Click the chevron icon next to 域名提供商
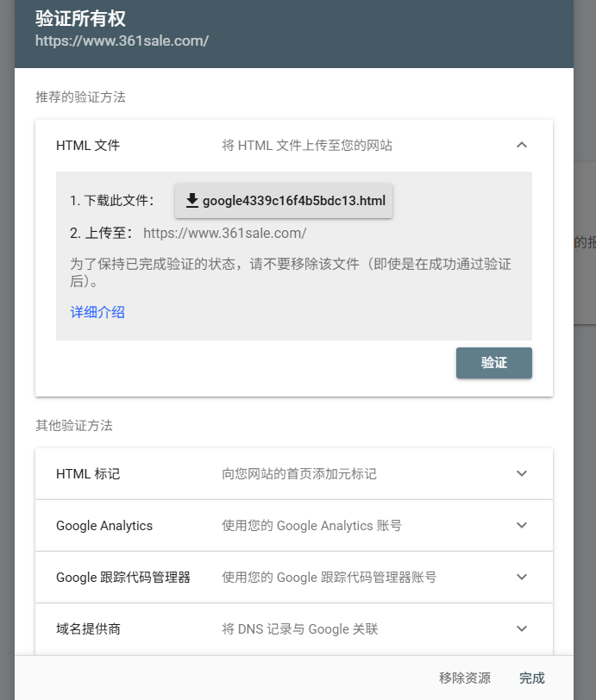The height and width of the screenshot is (700, 596). (x=522, y=628)
